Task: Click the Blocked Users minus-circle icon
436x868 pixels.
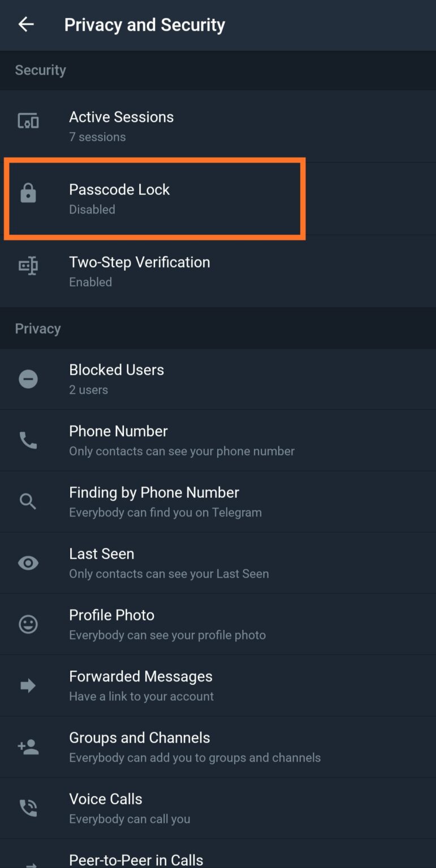Action: pos(28,379)
